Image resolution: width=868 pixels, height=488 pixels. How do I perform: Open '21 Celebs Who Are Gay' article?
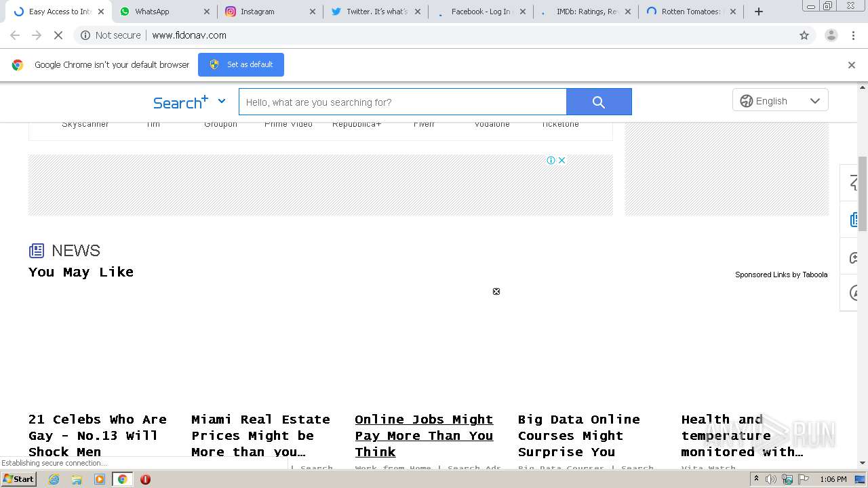pyautogui.click(x=98, y=435)
